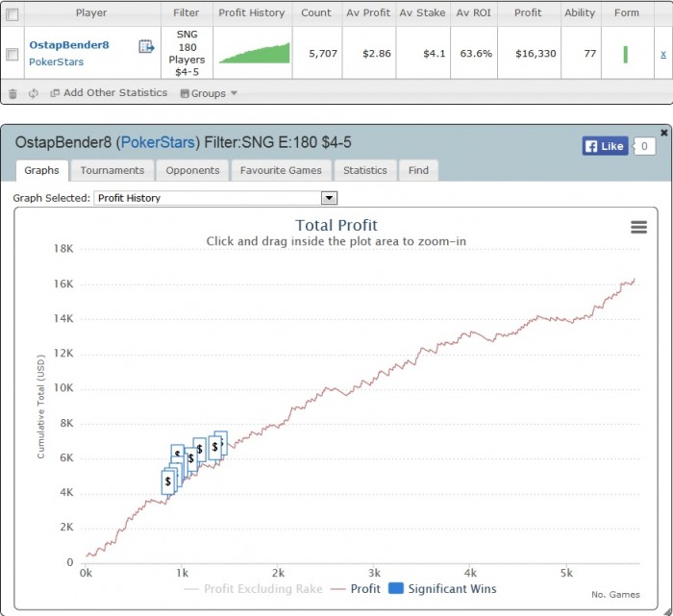673x616 pixels.
Task: Tick the OstapBender8 row checkbox
Action: click(x=12, y=54)
